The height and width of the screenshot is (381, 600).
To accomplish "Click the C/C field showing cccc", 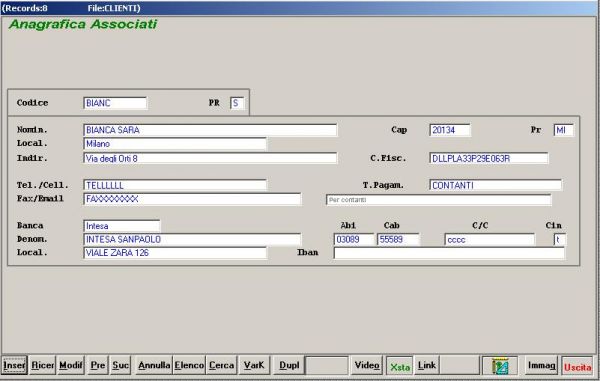I will coord(489,239).
